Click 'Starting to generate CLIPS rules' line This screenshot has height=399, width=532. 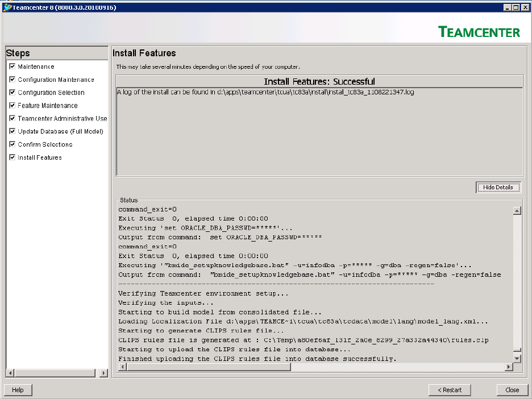tap(201, 331)
